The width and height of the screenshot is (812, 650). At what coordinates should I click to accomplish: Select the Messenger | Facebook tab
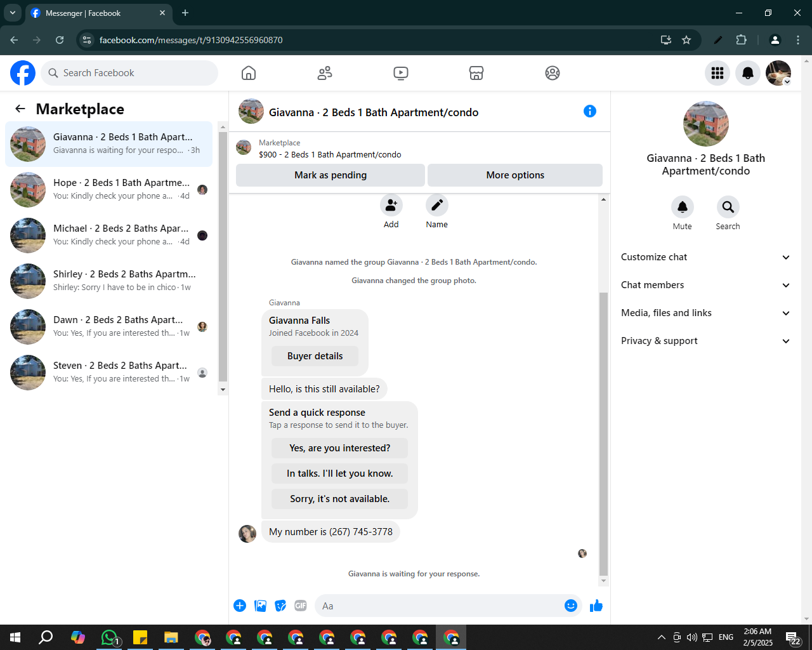98,13
